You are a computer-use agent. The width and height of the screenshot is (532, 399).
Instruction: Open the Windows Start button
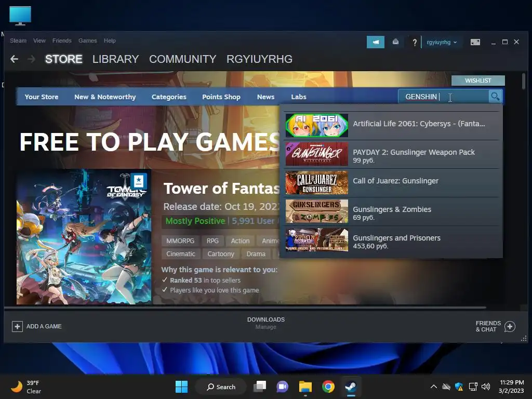181,387
